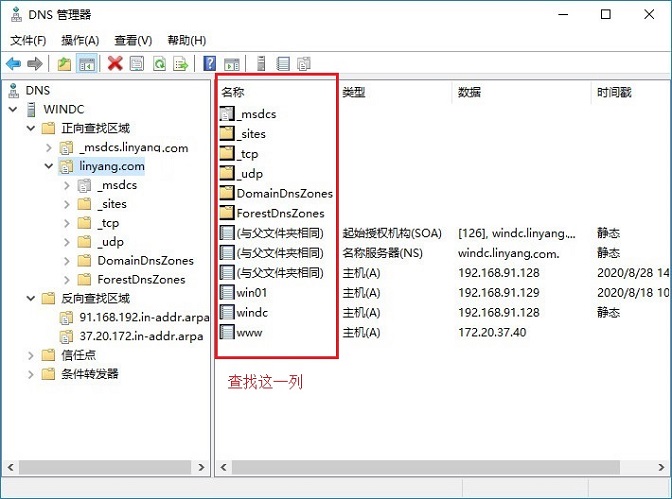Expand the 条件转发器 node

tap(31, 374)
